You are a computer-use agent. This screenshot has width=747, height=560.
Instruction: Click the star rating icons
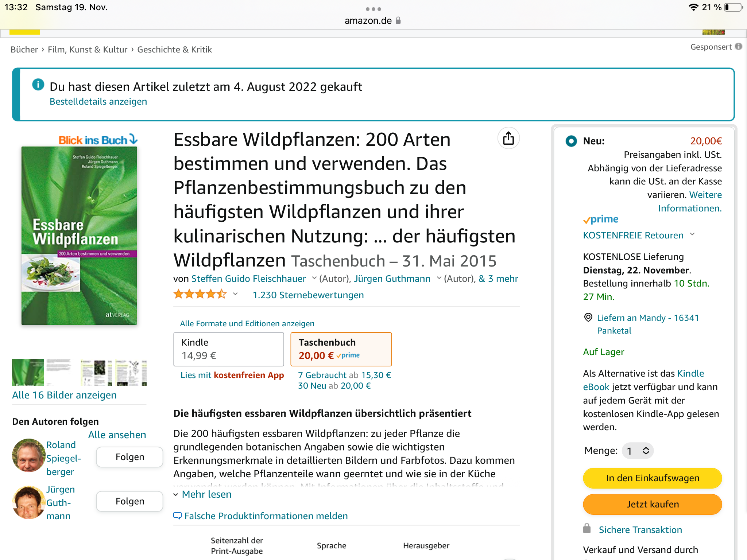tap(200, 294)
